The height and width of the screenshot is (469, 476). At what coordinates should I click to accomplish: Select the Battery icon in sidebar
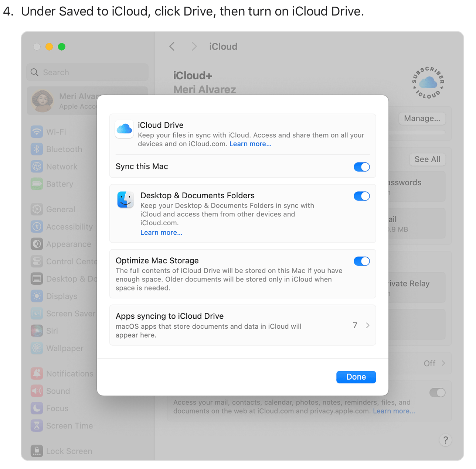pyautogui.click(x=37, y=184)
